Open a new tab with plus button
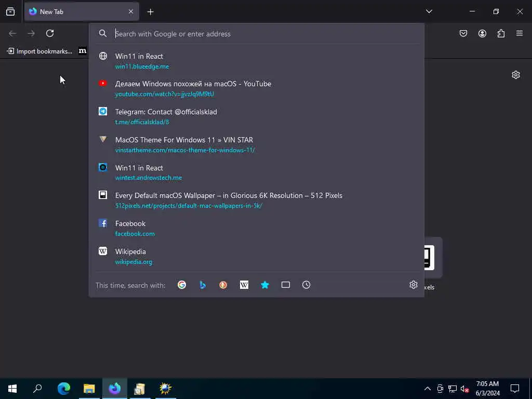 point(150,12)
